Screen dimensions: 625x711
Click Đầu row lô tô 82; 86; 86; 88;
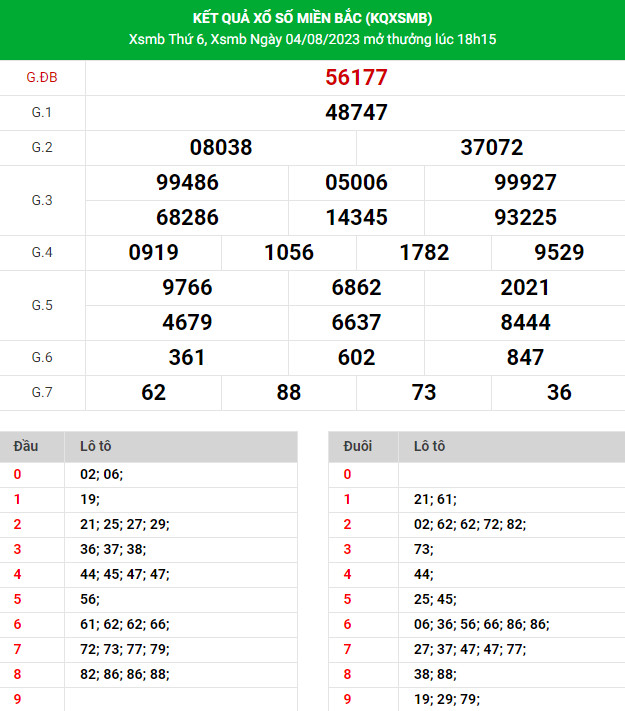(125, 674)
